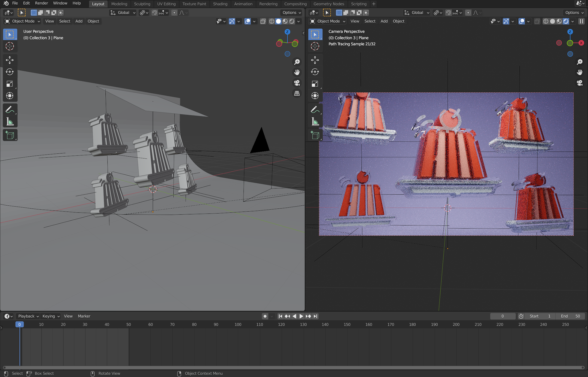The width and height of the screenshot is (588, 377).
Task: Select the Move tool in left viewport
Action: [x=10, y=60]
